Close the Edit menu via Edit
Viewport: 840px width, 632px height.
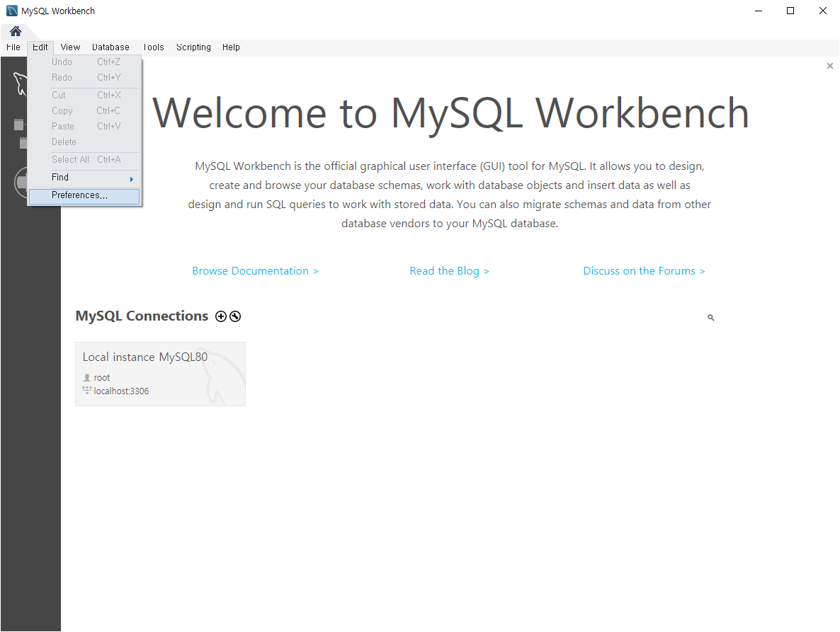click(x=40, y=47)
